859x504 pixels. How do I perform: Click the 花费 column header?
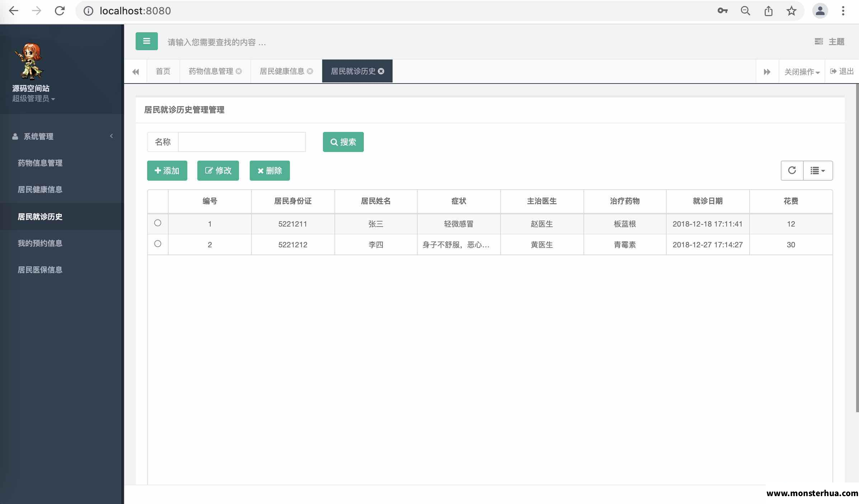point(791,201)
